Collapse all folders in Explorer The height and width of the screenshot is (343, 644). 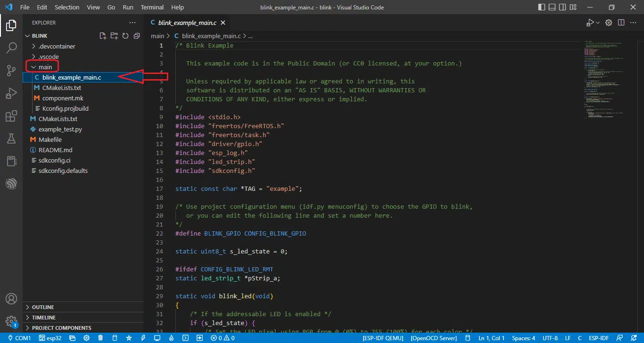click(x=137, y=36)
